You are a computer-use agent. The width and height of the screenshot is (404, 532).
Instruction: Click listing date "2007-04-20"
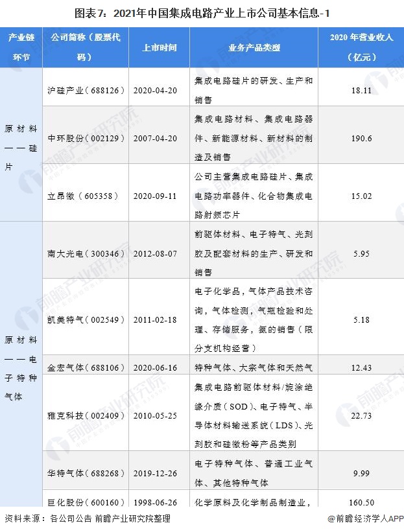pyautogui.click(x=155, y=139)
